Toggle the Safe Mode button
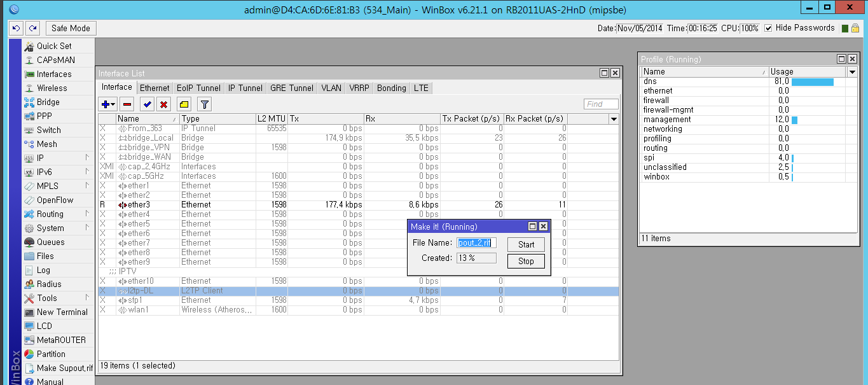 coord(71,28)
